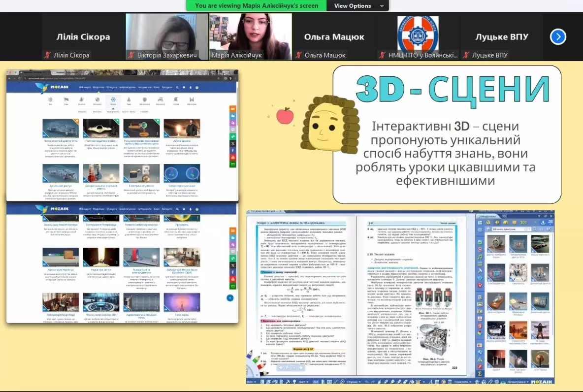Open the Закони руху Ньютона scene thumbnail
Screen dimensions: 583x392
pyautogui.click(x=61, y=257)
